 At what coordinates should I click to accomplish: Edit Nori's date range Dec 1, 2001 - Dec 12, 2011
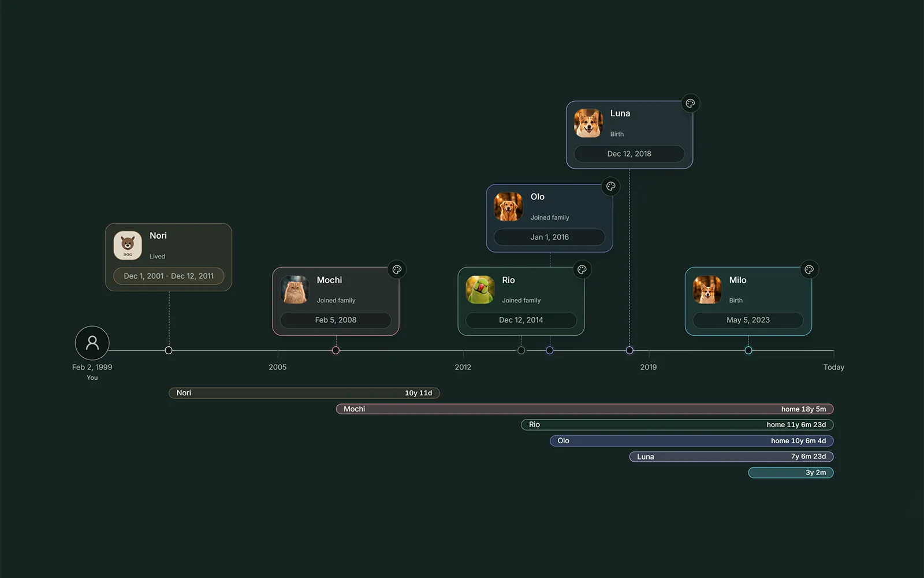169,276
